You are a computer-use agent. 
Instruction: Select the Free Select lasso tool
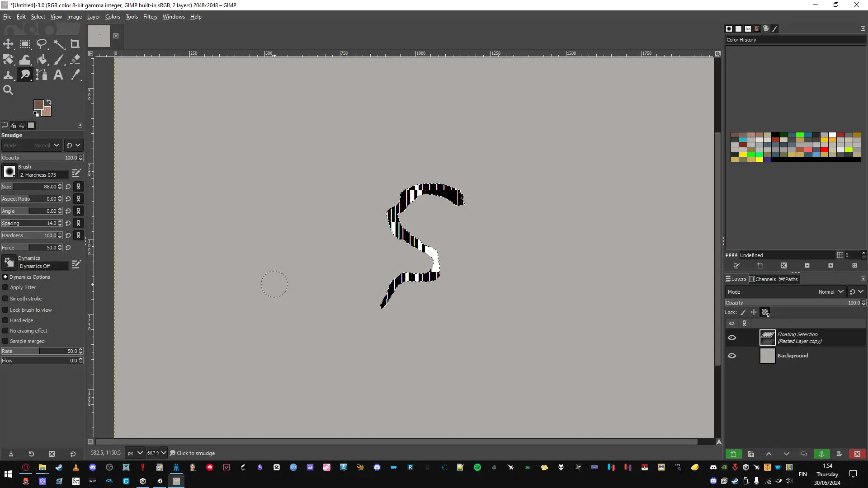tap(42, 44)
